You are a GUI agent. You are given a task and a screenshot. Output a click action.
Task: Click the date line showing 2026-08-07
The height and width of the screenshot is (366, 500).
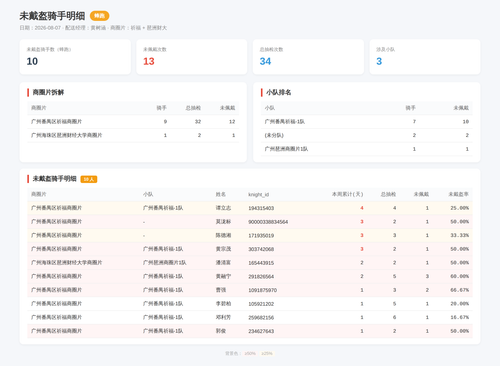93,28
